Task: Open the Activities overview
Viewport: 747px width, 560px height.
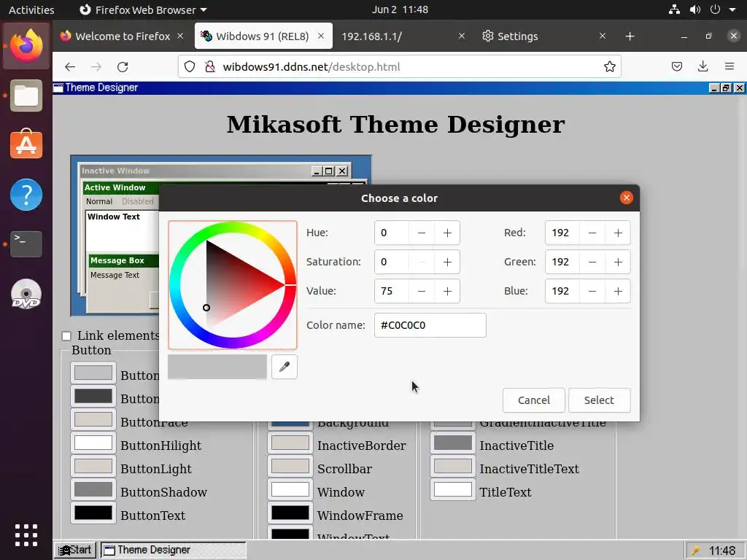Action: click(31, 9)
